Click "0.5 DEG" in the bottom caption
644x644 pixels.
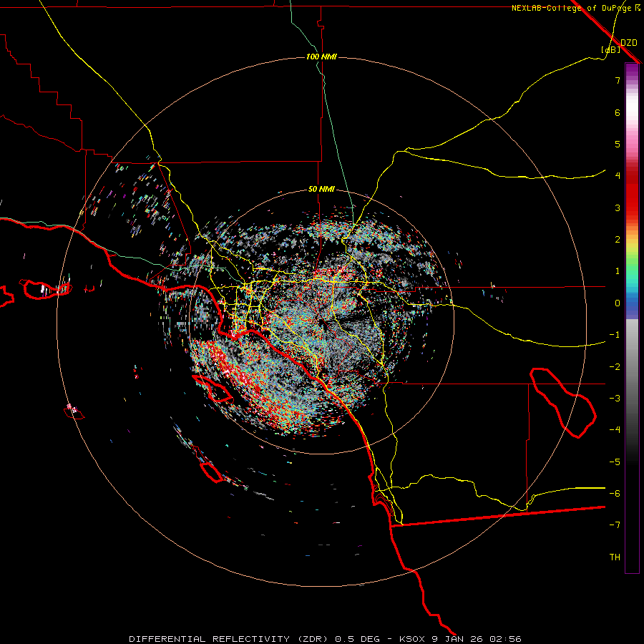click(357, 639)
